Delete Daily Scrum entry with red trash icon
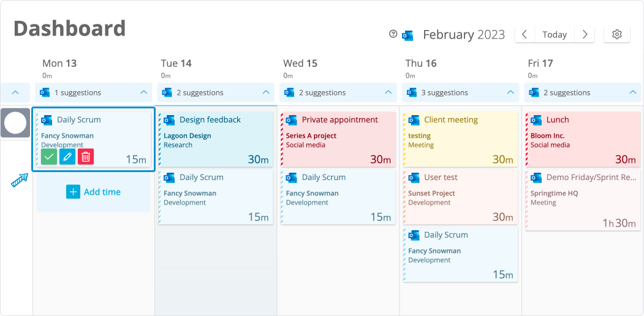644x316 pixels. 86,157
